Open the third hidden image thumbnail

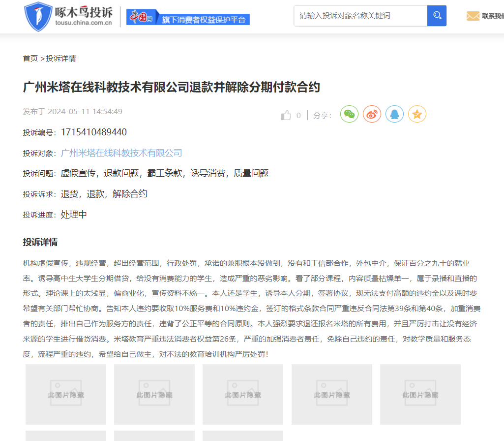click(x=243, y=394)
